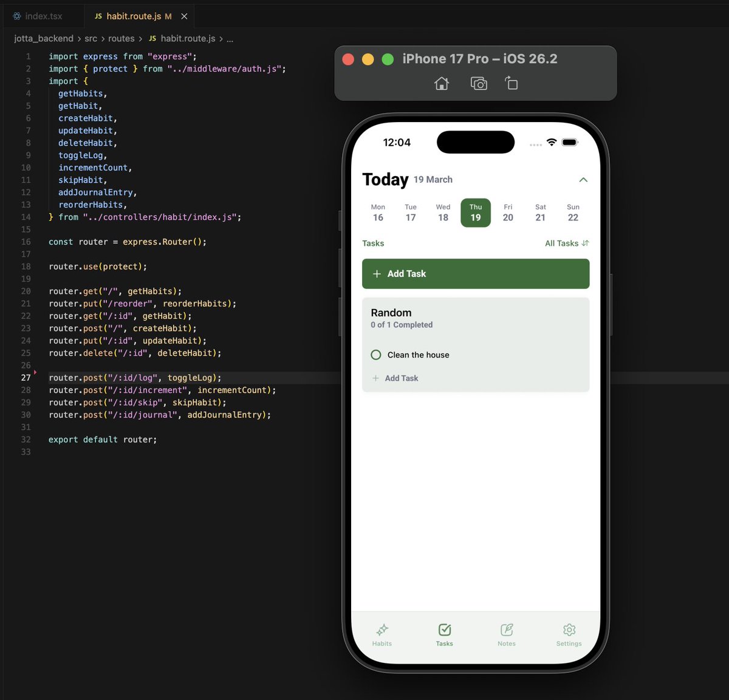Image resolution: width=729 pixels, height=700 pixels.
Task: Click the reorderHabits import on line 13
Action: pos(91,205)
